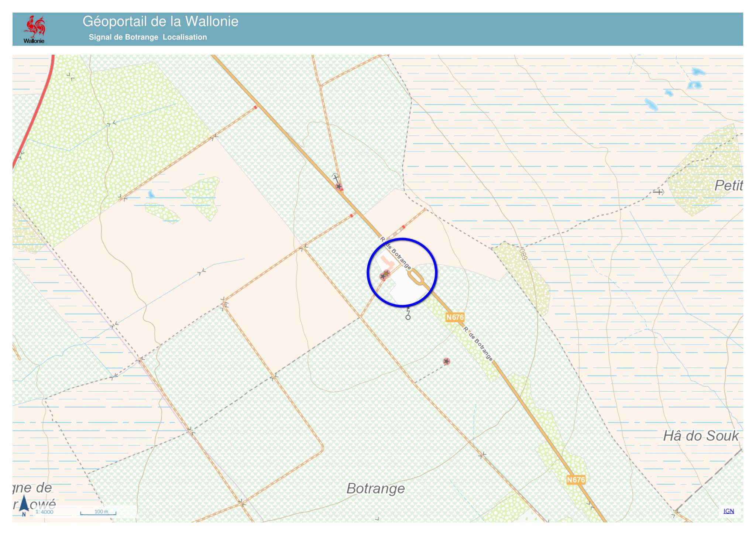Click the N676 road shield near circle
This screenshot has height=535, width=756.
(455, 317)
